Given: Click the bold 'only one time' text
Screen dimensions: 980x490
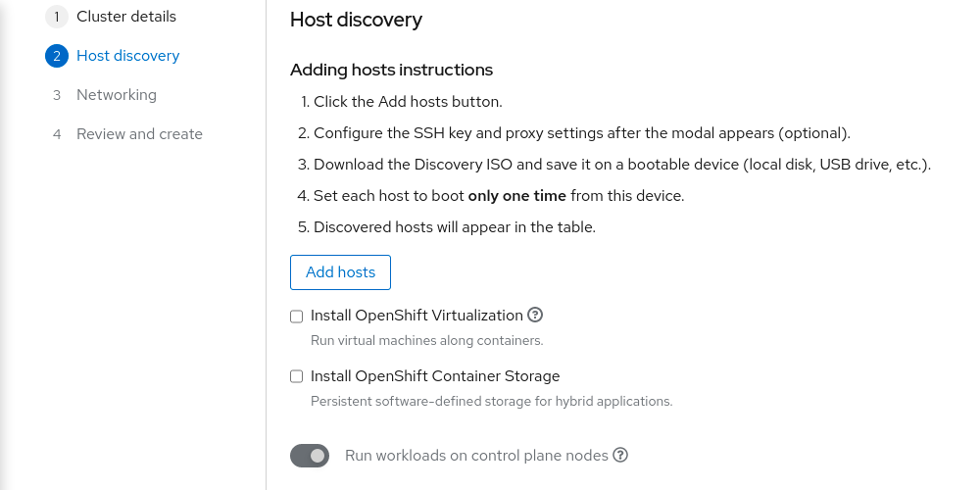Looking at the screenshot, I should pos(517,196).
